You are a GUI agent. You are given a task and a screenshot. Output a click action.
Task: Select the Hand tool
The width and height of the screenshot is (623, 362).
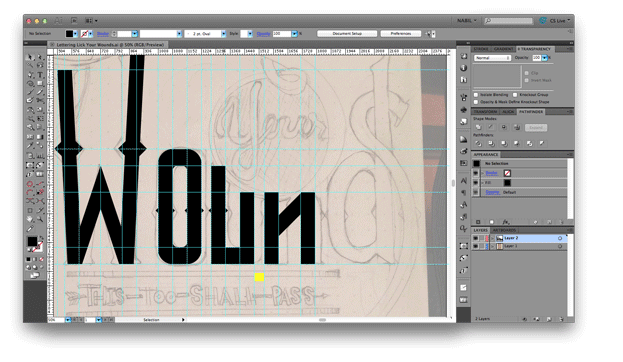point(30,219)
